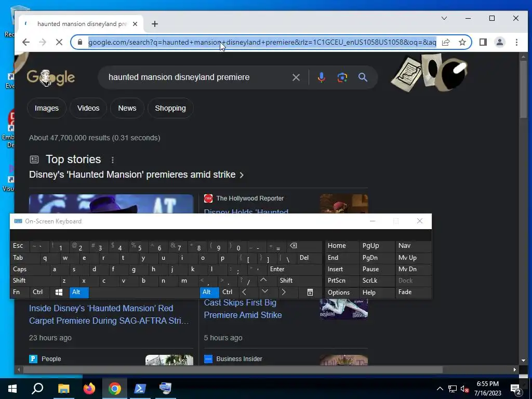Open PowerShell from the taskbar

pyautogui.click(x=140, y=389)
